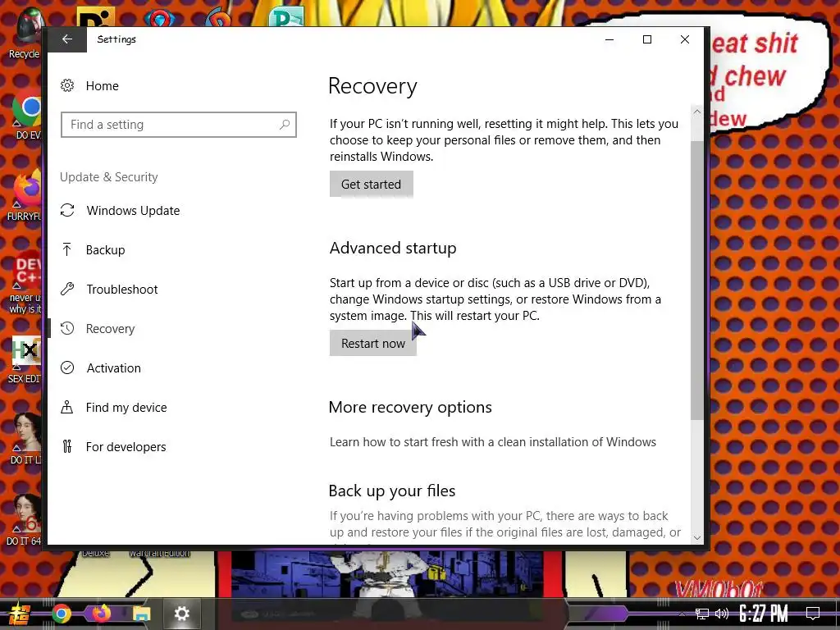The height and width of the screenshot is (630, 840).
Task: Open Home settings via gear icon
Action: tap(67, 85)
